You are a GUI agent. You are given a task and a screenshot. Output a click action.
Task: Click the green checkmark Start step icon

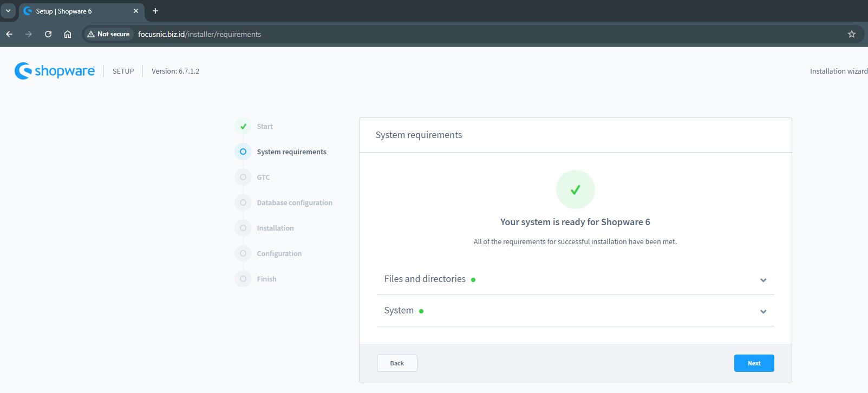pyautogui.click(x=243, y=126)
